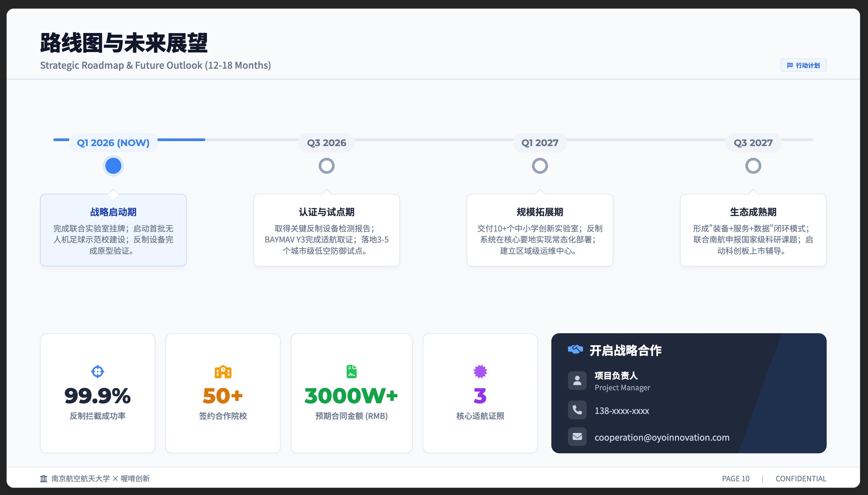The width and height of the screenshot is (868, 495).
Task: Open the cooperation@oyoinnovation.com email address
Action: tap(662, 437)
